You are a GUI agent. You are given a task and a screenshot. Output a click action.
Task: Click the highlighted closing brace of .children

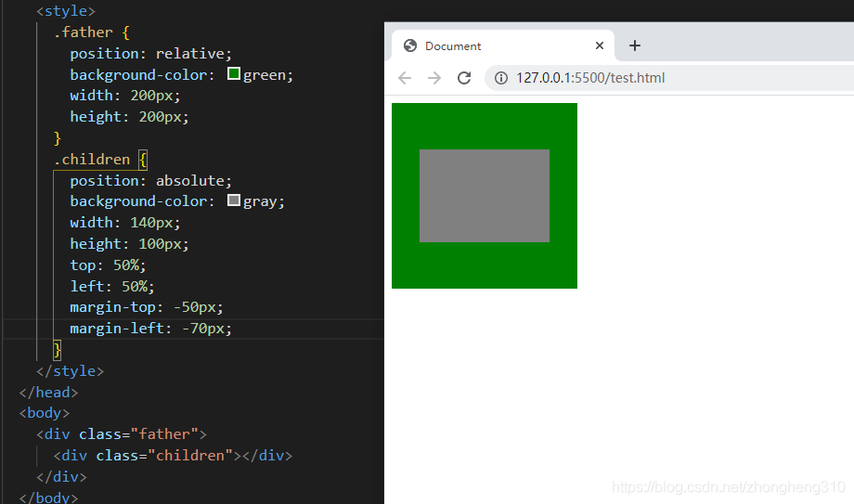click(58, 350)
